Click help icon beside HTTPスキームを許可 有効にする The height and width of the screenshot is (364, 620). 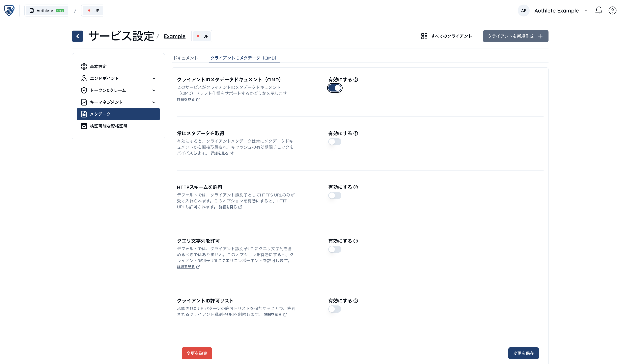[x=356, y=187]
